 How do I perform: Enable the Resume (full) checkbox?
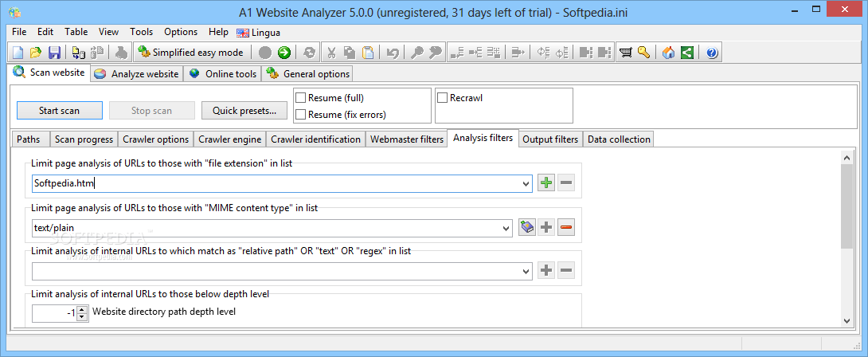(x=300, y=98)
